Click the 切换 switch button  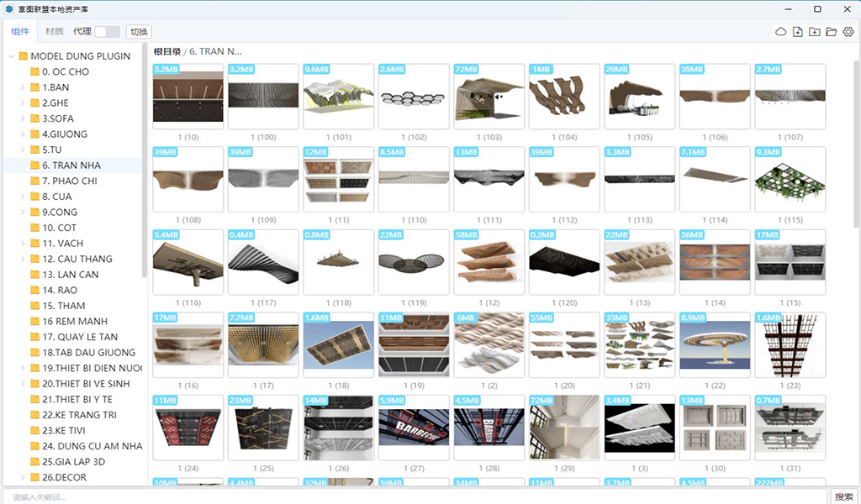139,32
